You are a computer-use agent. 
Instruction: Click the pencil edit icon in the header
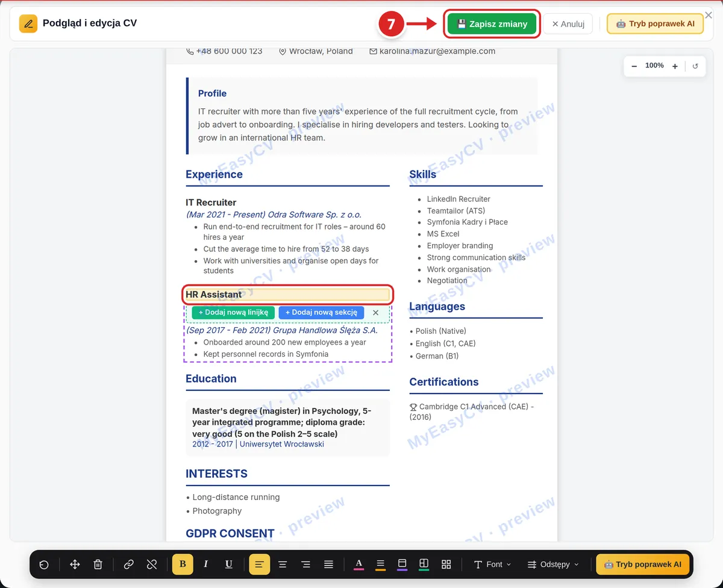(28, 23)
